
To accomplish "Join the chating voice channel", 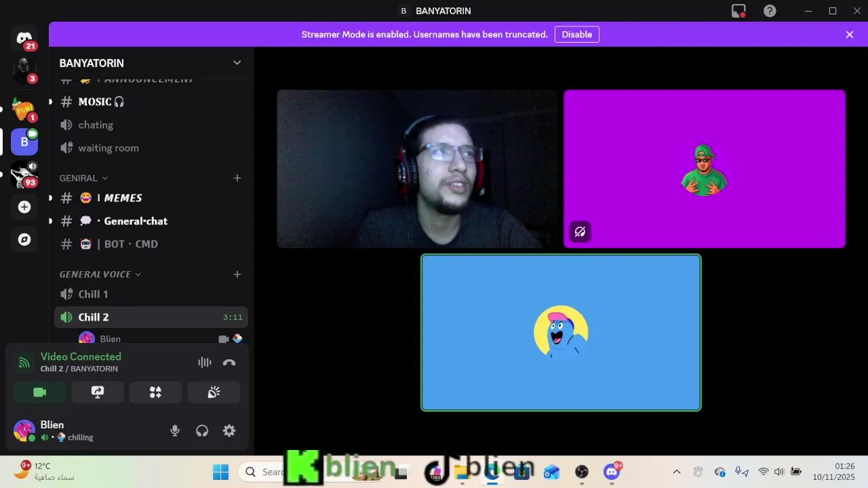I will point(151,125).
